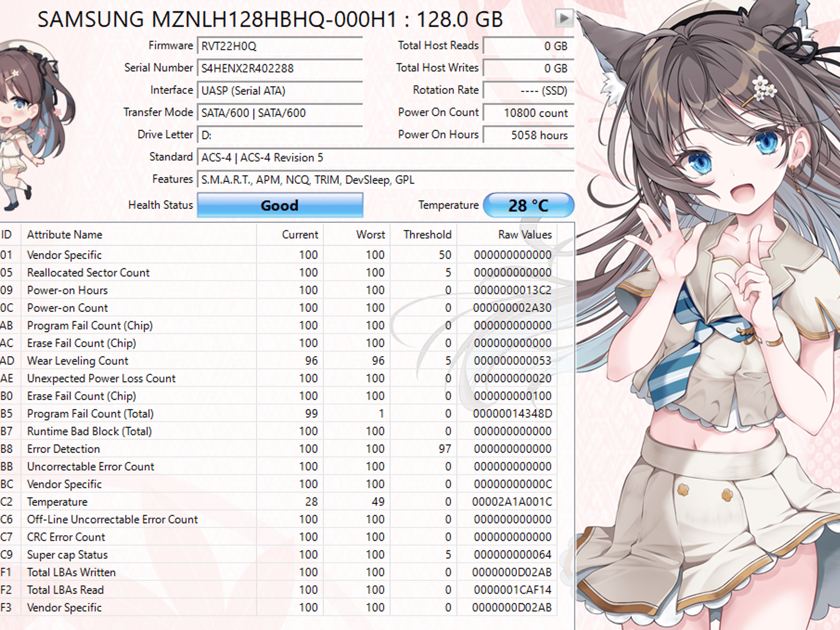
Task: Click the Interface field UASP (Serial ATA)
Action: tap(280, 90)
